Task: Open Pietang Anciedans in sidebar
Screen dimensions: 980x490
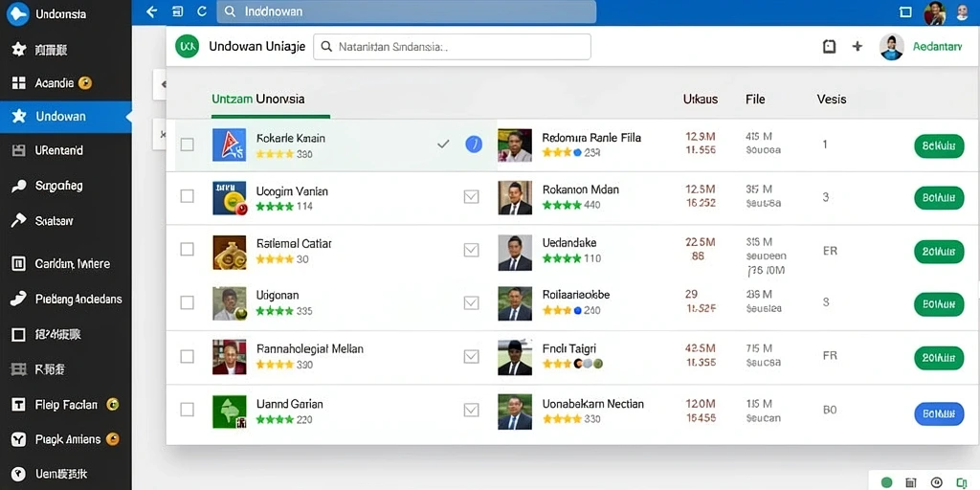Action: click(x=66, y=299)
